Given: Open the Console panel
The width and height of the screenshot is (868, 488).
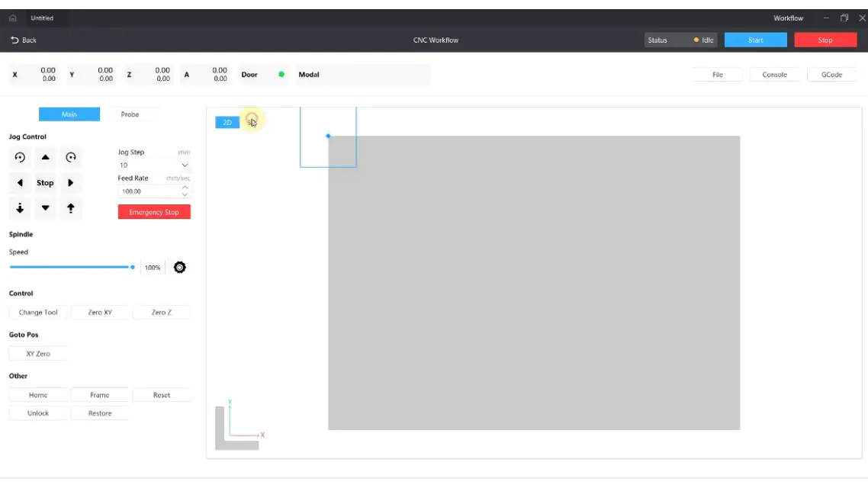Looking at the screenshot, I should (774, 75).
